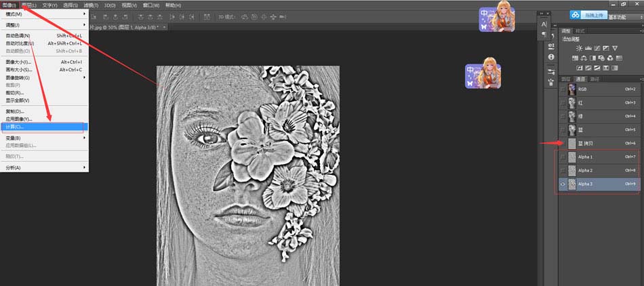The width and height of the screenshot is (644, 286).
Task: Click the color balance scales icon
Action: [583, 58]
